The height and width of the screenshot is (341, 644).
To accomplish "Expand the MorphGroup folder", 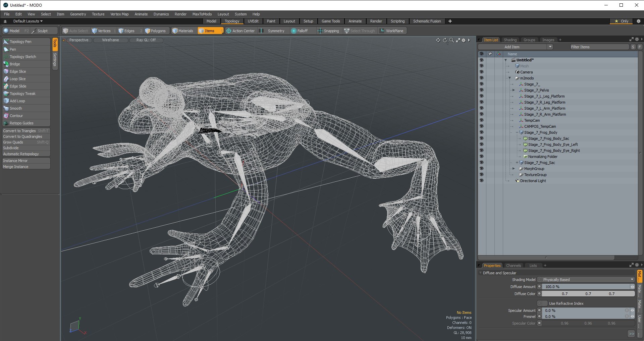I will click(x=514, y=169).
